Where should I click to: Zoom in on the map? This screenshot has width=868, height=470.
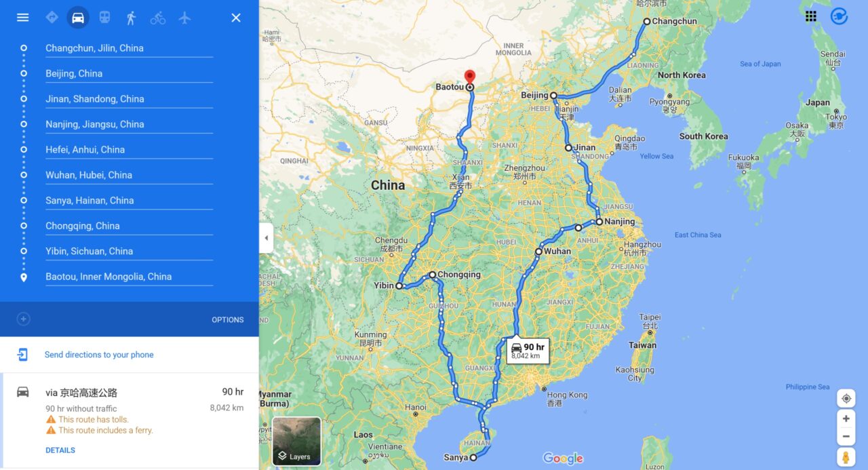pos(846,418)
